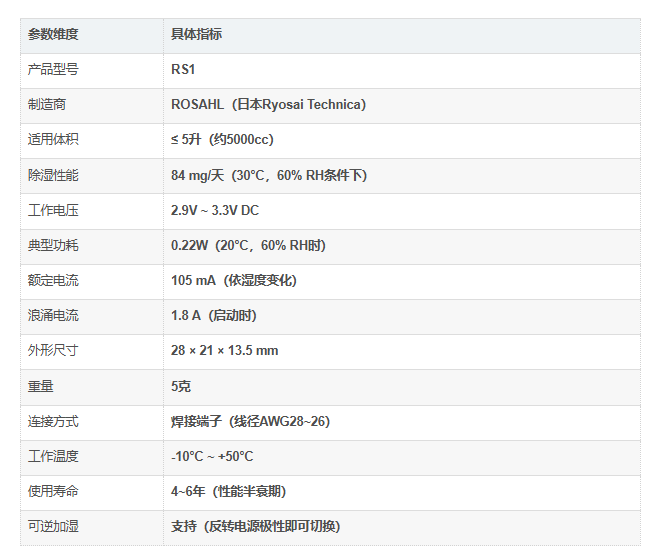656x559 pixels.
Task: Select the -10°C ~ +50°C value
Action: pyautogui.click(x=212, y=456)
